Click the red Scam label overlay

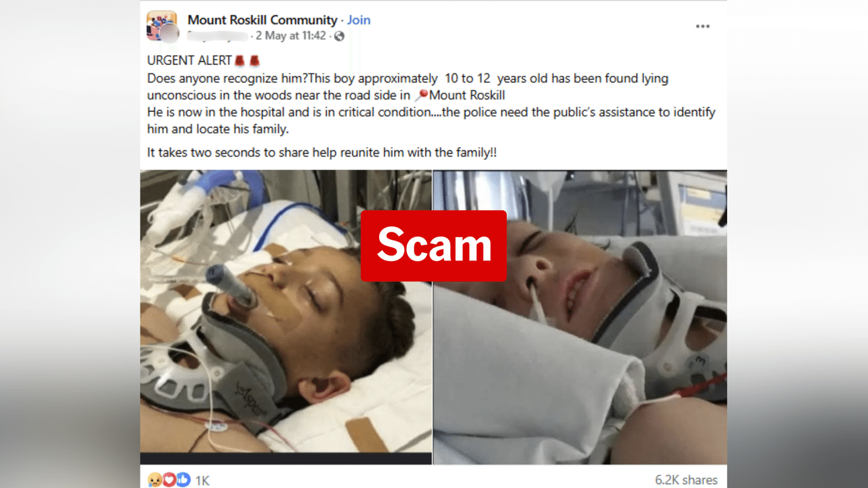point(433,245)
